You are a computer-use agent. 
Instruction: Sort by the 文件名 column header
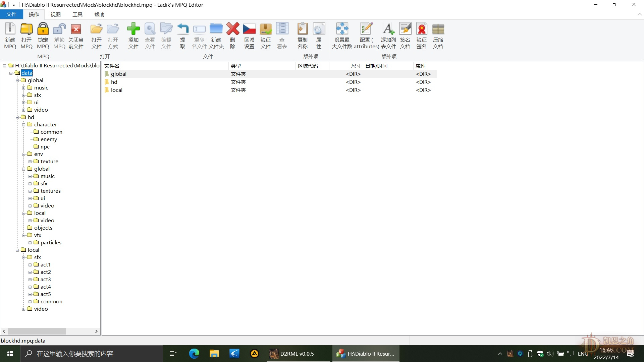coord(165,66)
